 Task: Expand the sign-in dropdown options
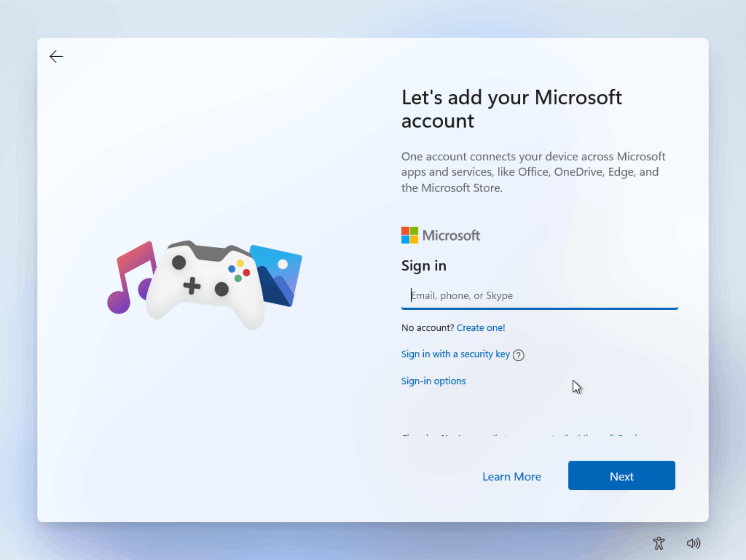pyautogui.click(x=433, y=380)
